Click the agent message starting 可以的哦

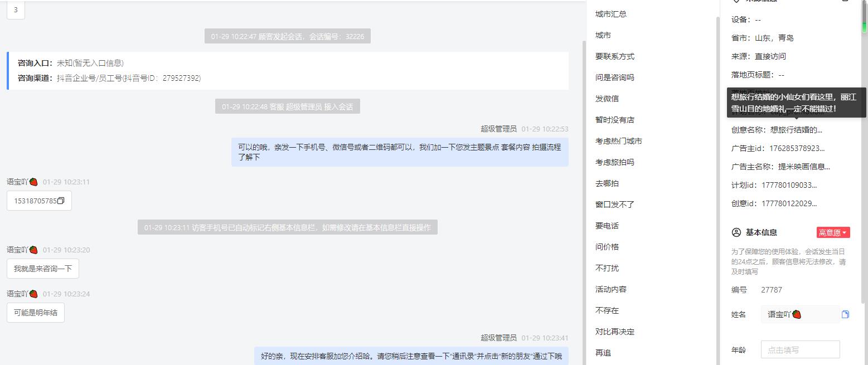(400, 152)
